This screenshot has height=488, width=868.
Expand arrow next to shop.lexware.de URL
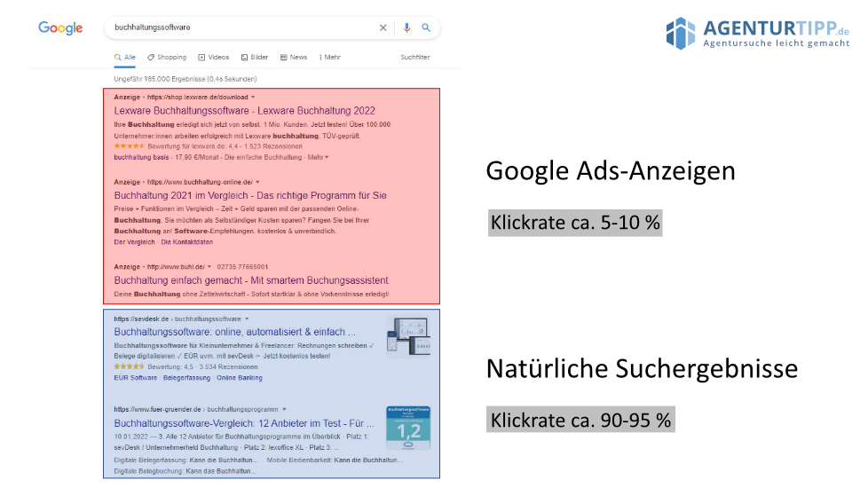[x=253, y=98]
